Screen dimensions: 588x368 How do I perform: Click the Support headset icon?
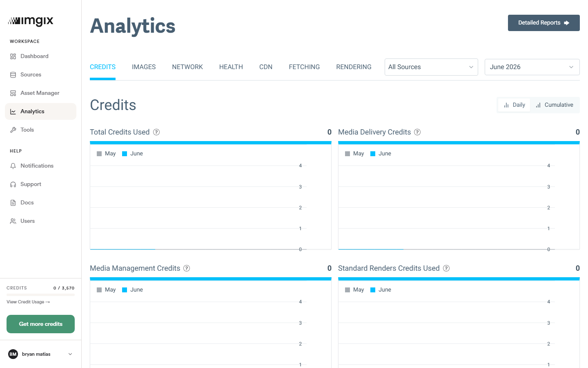(13, 184)
